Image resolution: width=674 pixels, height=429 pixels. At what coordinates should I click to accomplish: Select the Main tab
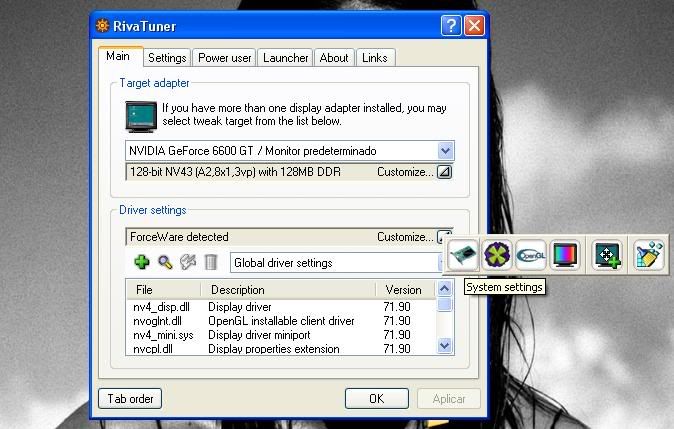coord(118,56)
